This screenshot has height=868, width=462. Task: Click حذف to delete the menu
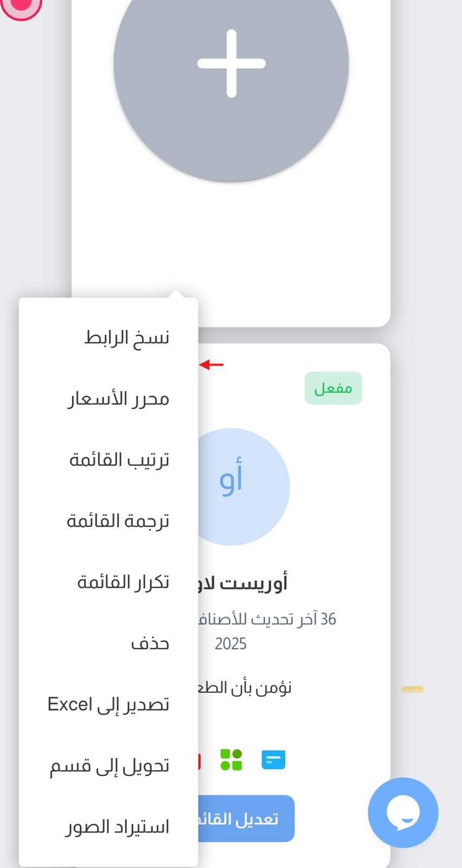tap(150, 644)
